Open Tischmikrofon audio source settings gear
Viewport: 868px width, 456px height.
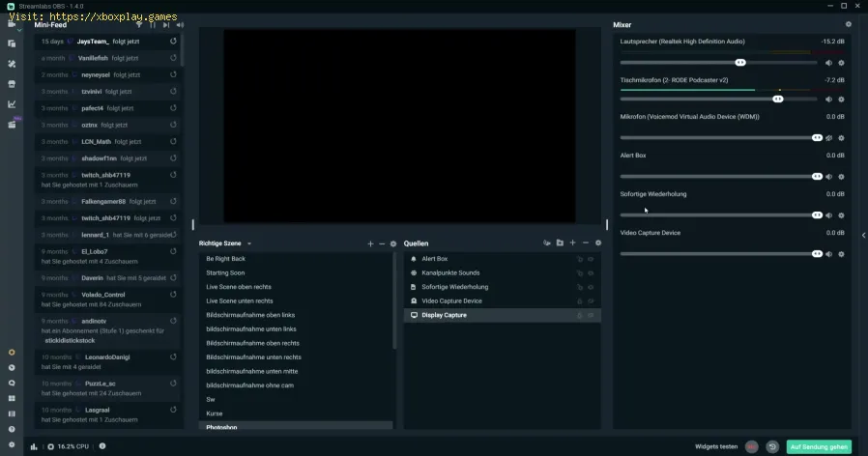point(842,100)
